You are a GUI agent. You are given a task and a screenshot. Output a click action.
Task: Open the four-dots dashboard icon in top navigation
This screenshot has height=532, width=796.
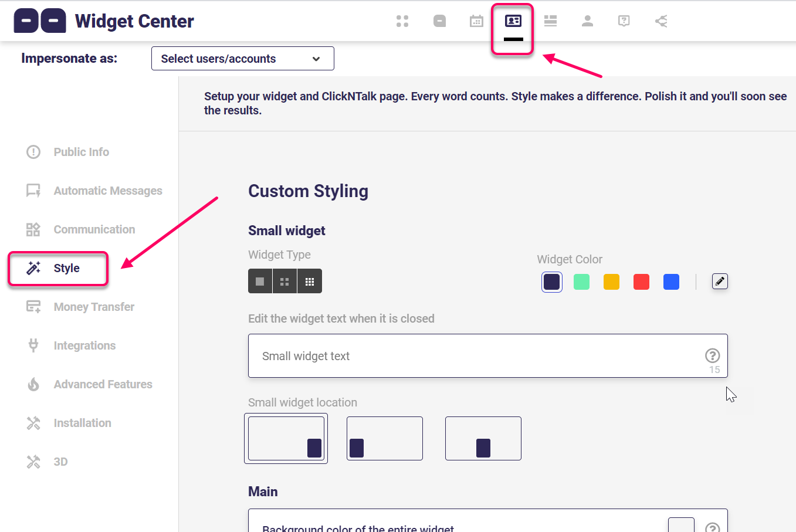[402, 21]
